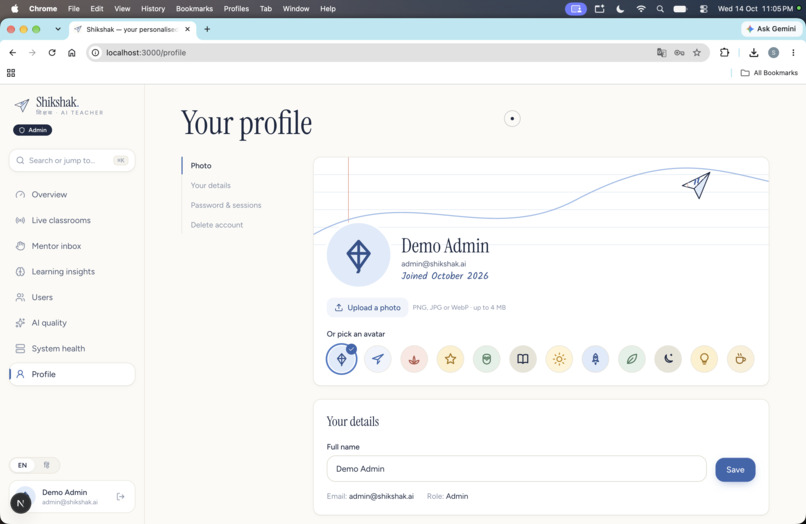Switch language to EN
The image size is (806, 524).
(23, 465)
